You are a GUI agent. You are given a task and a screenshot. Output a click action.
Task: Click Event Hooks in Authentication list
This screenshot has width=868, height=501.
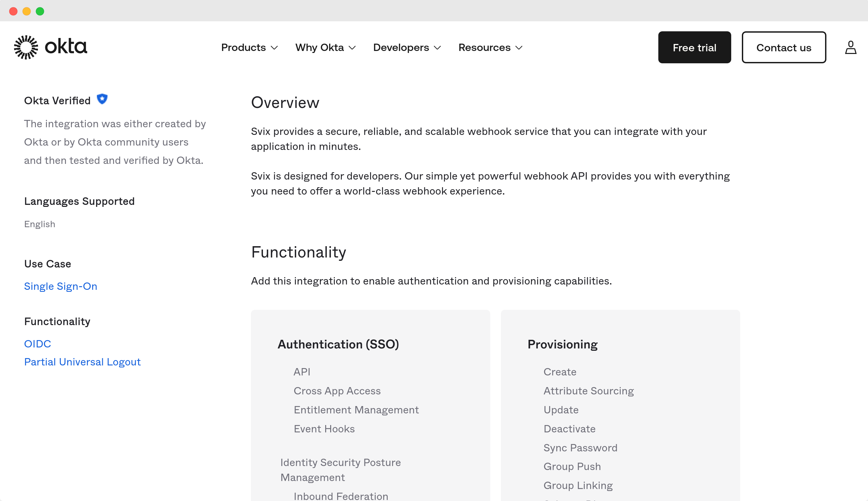324,429
